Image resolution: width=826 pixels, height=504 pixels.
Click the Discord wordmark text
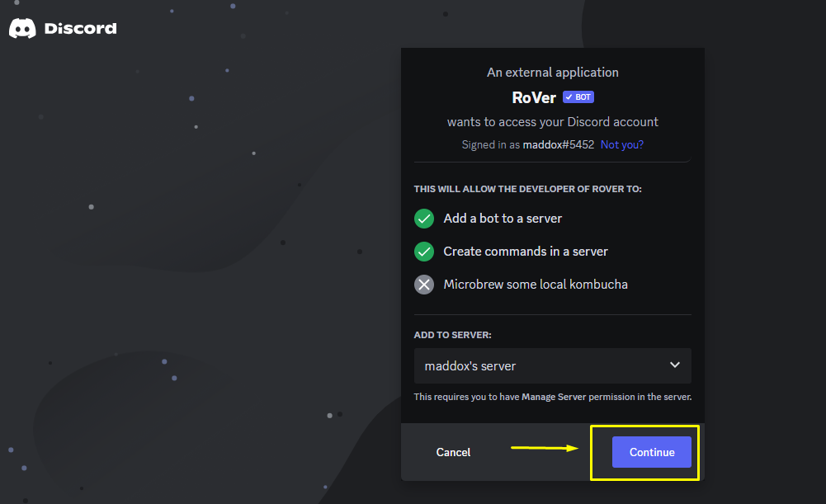click(81, 28)
